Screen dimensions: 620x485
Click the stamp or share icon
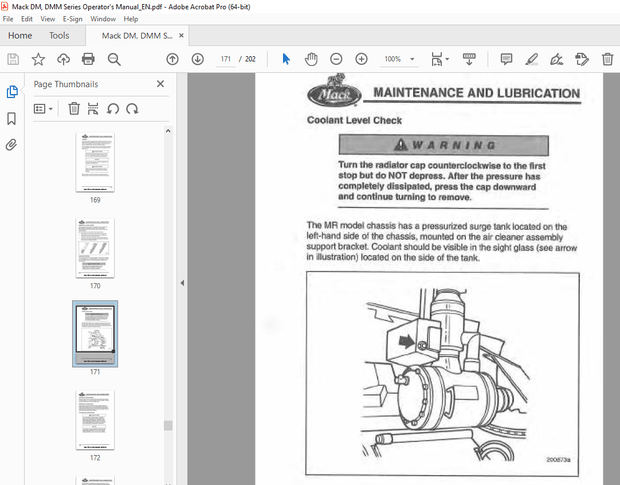tap(582, 59)
